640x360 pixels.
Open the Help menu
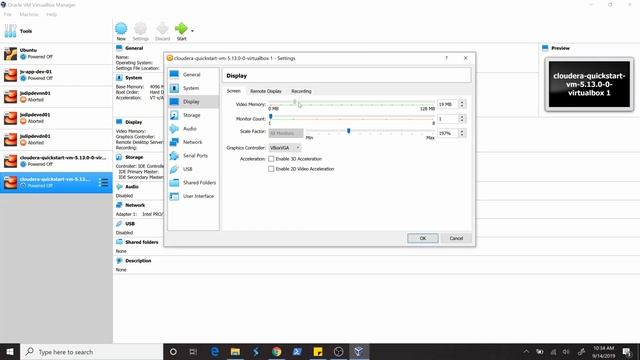click(x=51, y=14)
